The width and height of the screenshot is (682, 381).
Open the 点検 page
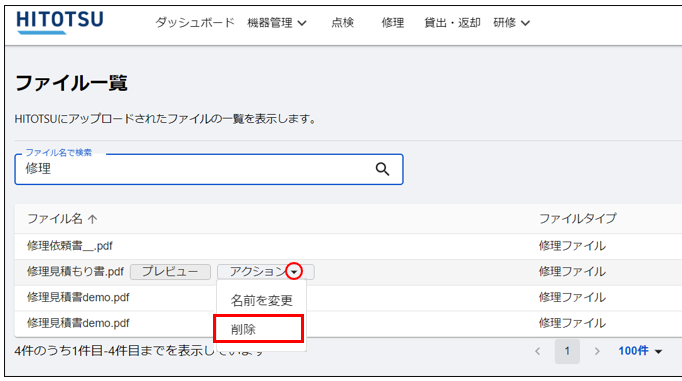342,23
